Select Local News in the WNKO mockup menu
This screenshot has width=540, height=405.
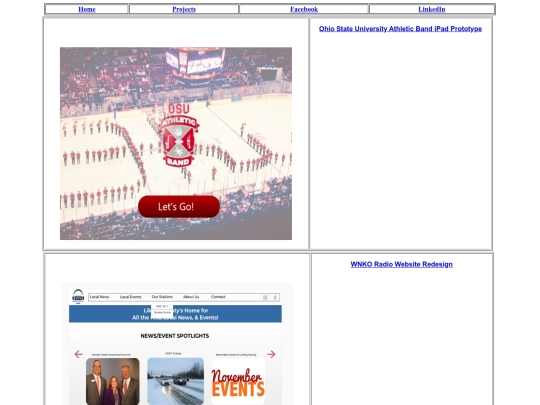[x=100, y=297]
